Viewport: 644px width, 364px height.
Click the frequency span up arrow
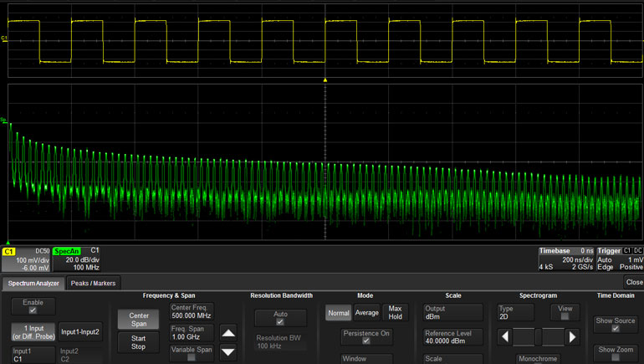click(228, 331)
